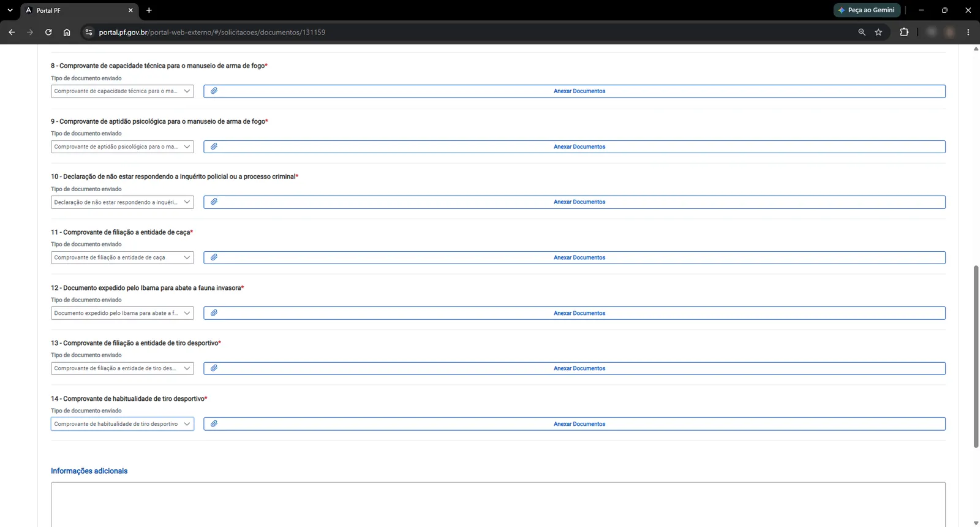Click paperclip icon for habitualidade de tiro row
The width and height of the screenshot is (980, 527).
click(x=214, y=423)
